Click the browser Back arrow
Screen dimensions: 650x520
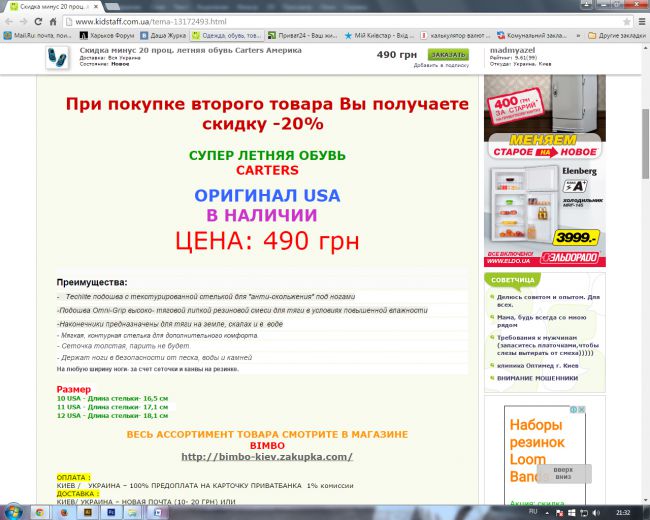(x=9, y=21)
